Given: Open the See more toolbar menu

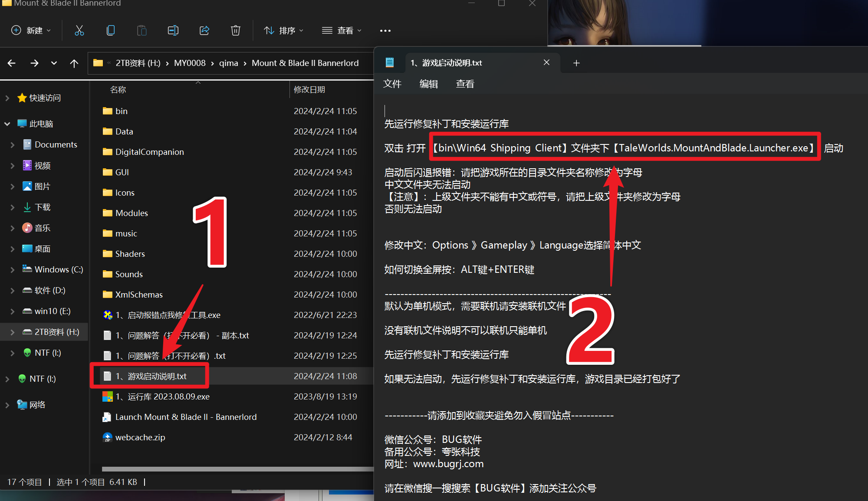Looking at the screenshot, I should [385, 30].
